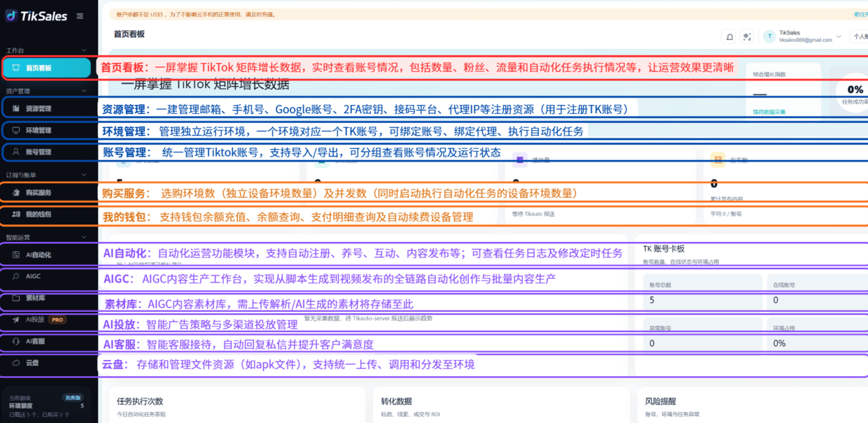Click the 我的钱包 wallet icon
Screen dimensions: 868x423
coord(15,214)
